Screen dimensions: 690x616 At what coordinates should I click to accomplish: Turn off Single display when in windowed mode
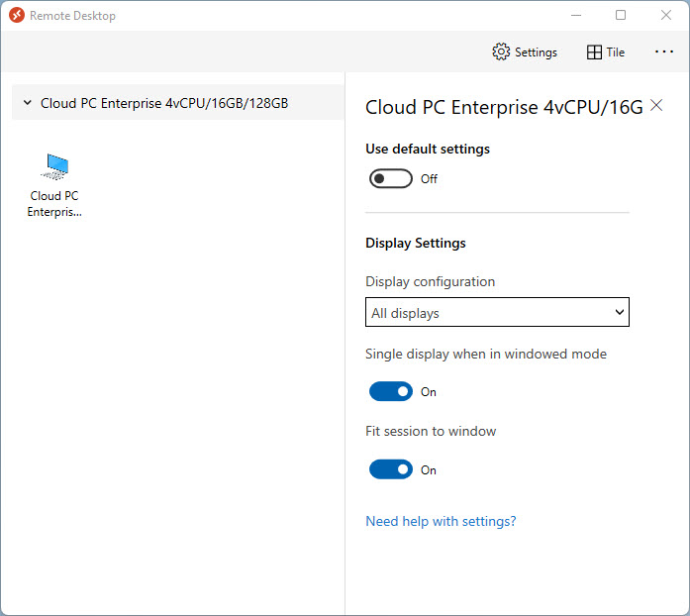pos(390,391)
